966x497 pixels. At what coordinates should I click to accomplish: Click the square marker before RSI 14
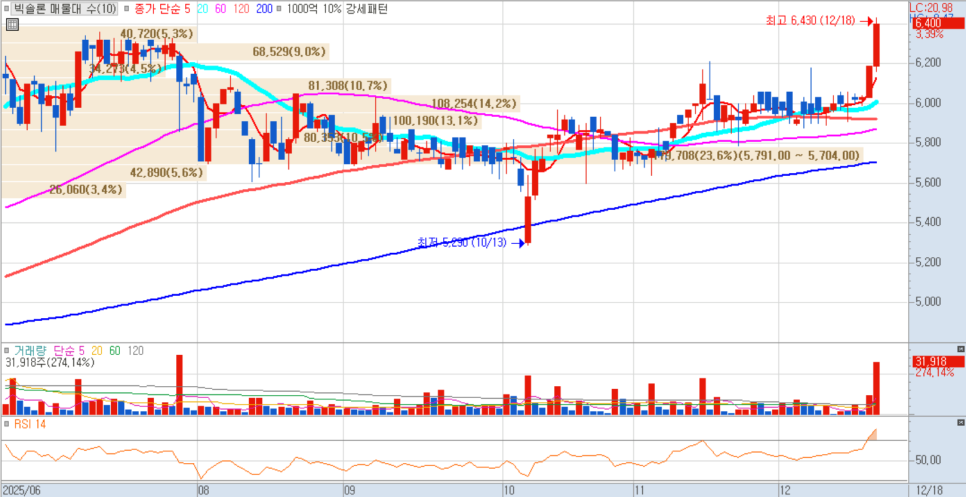click(x=6, y=424)
